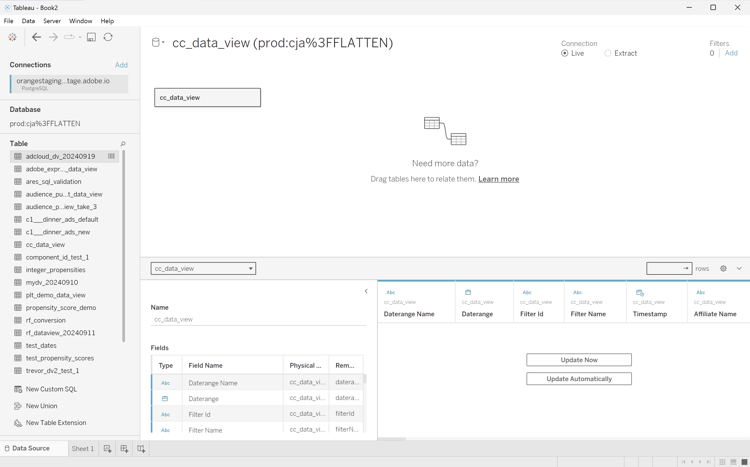Viewport: 750px width, 467px height.
Task: Open the Help menu
Action: click(x=107, y=21)
